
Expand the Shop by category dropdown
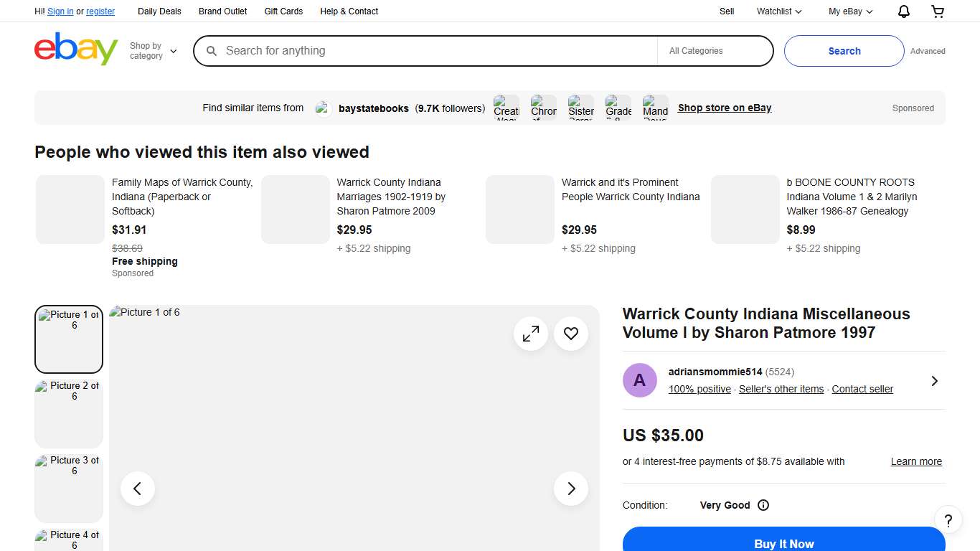coord(153,51)
